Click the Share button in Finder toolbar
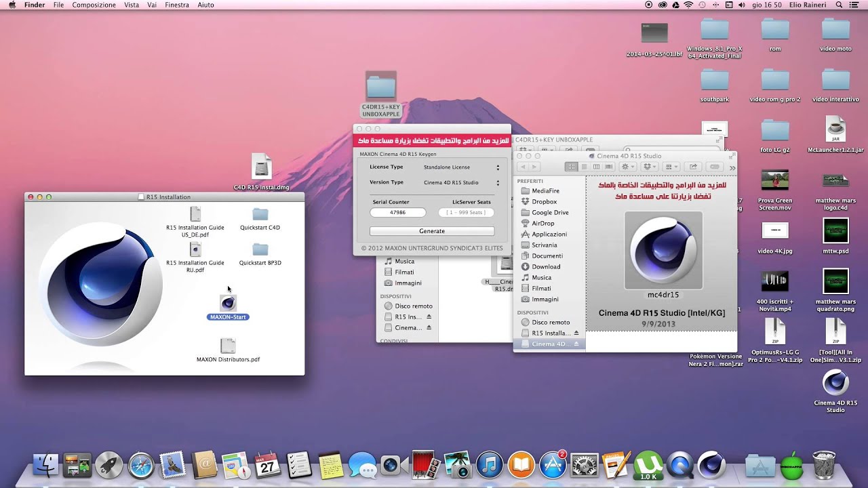 click(693, 167)
